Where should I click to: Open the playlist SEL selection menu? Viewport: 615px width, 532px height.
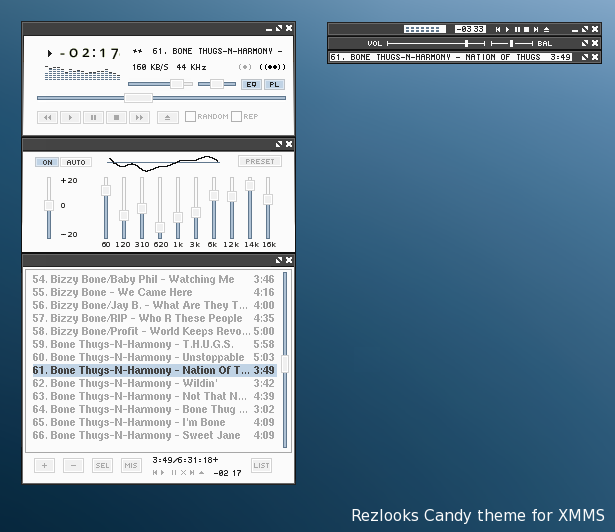[x=102, y=466]
